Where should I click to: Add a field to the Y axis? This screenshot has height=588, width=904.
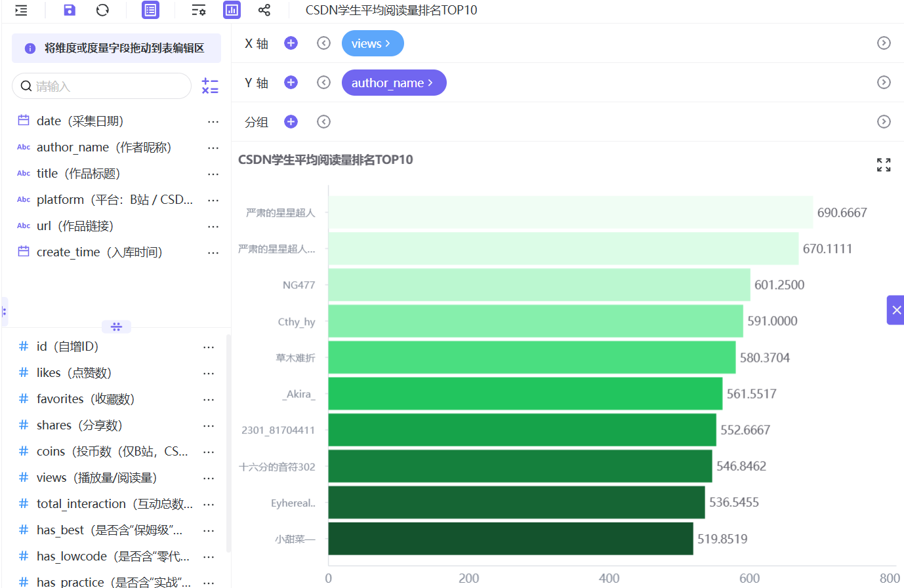tap(291, 83)
